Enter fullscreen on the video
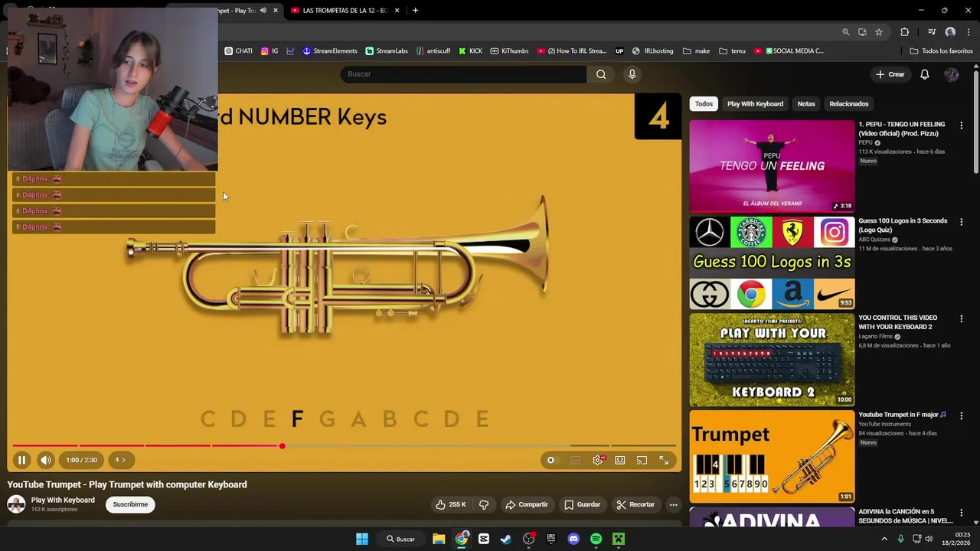 664,460
